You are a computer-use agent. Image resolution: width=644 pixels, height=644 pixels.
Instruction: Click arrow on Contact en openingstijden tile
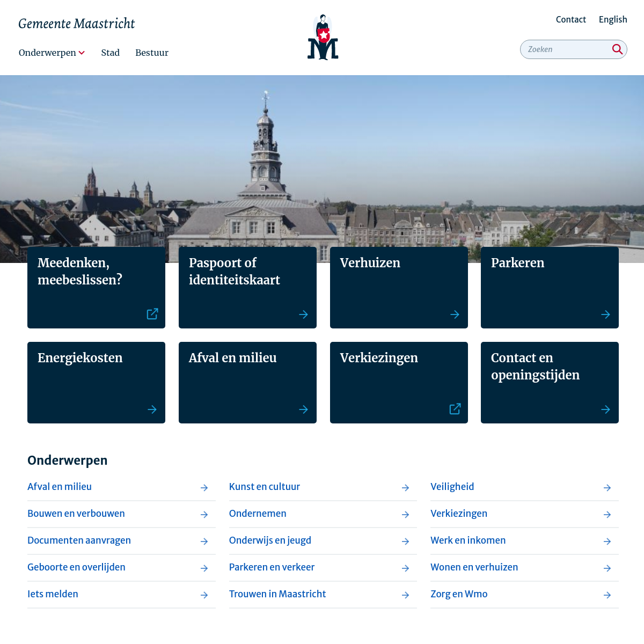(x=606, y=409)
